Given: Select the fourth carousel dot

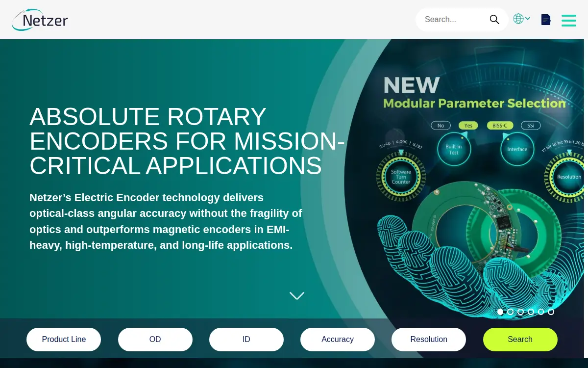Looking at the screenshot, I should click(531, 312).
